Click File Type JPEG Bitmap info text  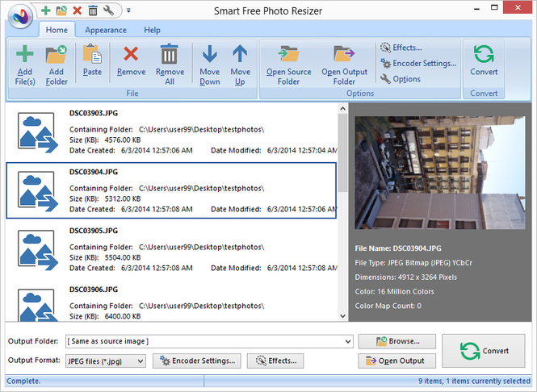tap(413, 263)
